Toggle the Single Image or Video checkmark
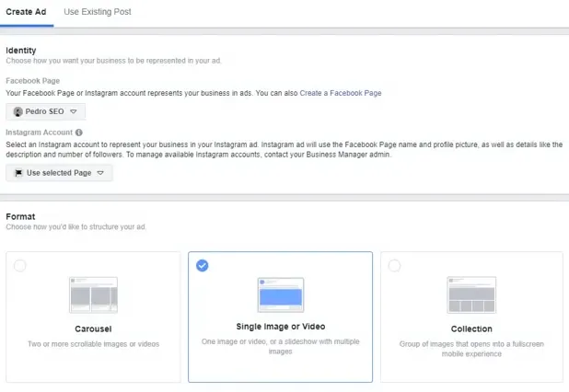 203,265
